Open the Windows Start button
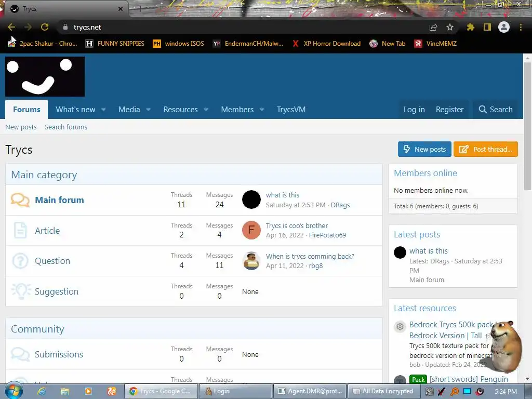This screenshot has height=399, width=532. [14, 392]
